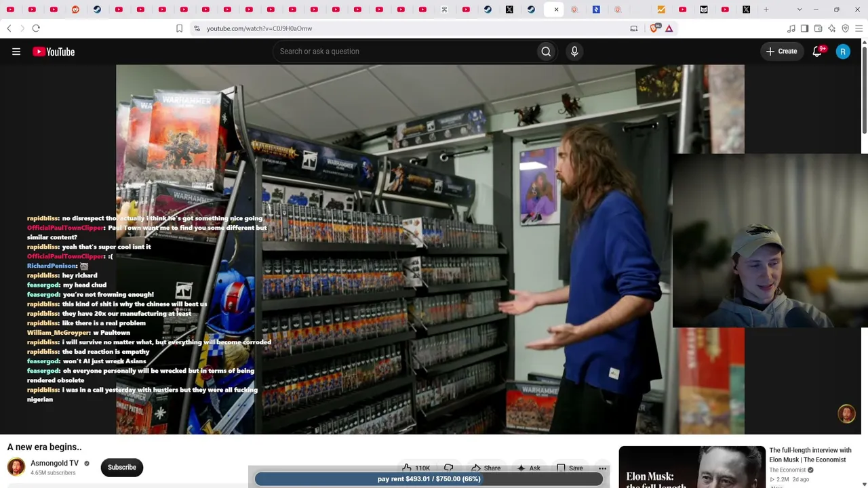Switch to the second YouTube tab
This screenshot has width=868, height=488.
coord(32,9)
